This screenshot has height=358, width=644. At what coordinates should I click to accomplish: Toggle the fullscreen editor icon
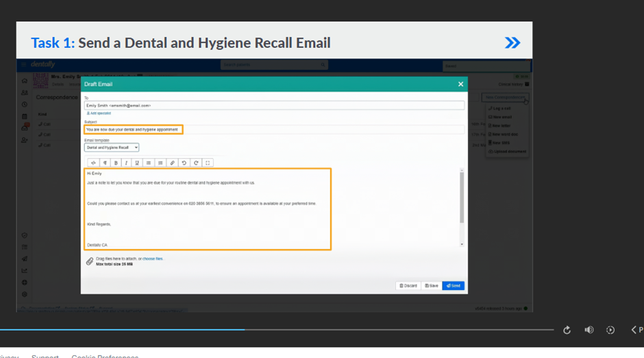coord(208,163)
